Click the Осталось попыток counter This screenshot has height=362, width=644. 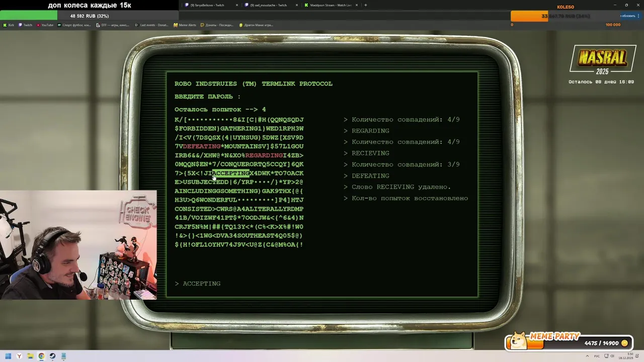pyautogui.click(x=220, y=110)
